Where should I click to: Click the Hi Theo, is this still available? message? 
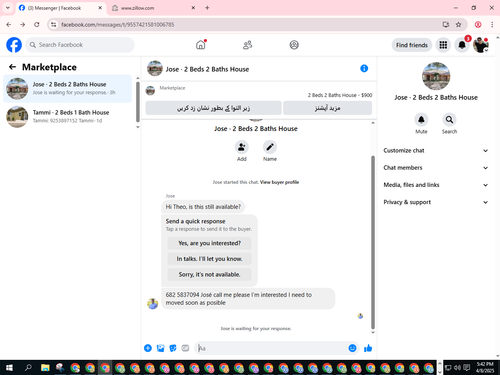tap(203, 207)
